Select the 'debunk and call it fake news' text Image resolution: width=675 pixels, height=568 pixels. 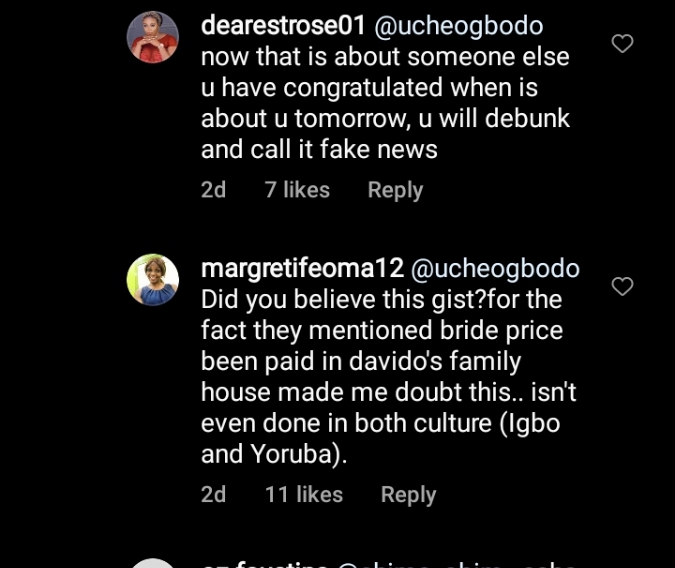319,150
